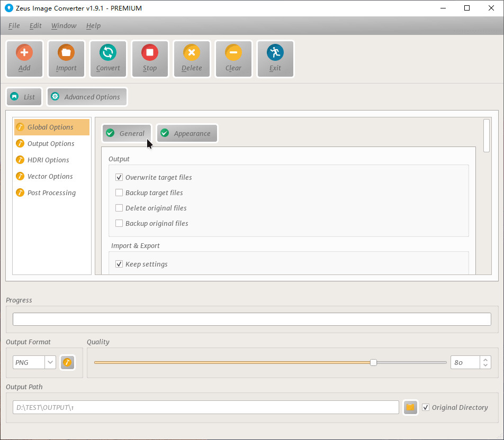
Task: Close the Zeus Image Converter window
Action: 491,8
